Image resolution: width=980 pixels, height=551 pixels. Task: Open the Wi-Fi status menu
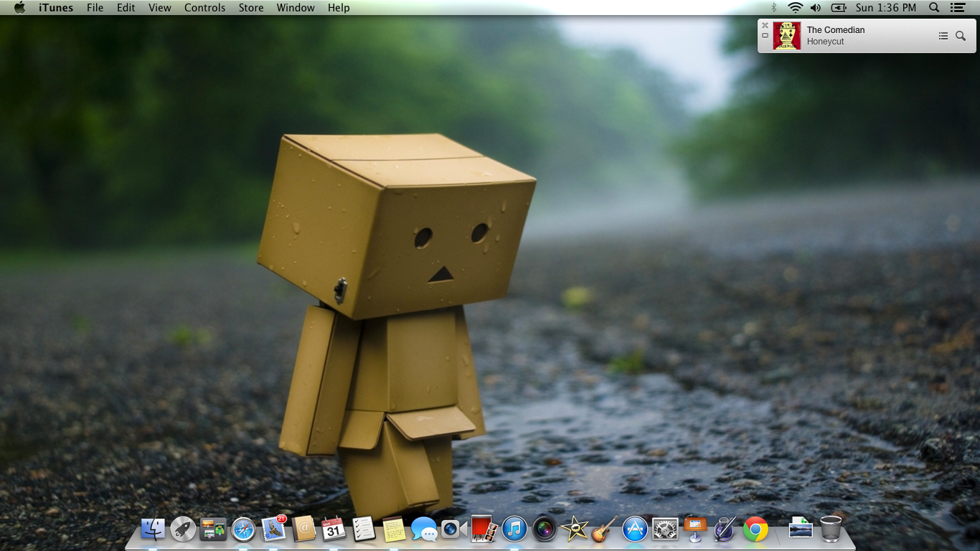pos(795,7)
